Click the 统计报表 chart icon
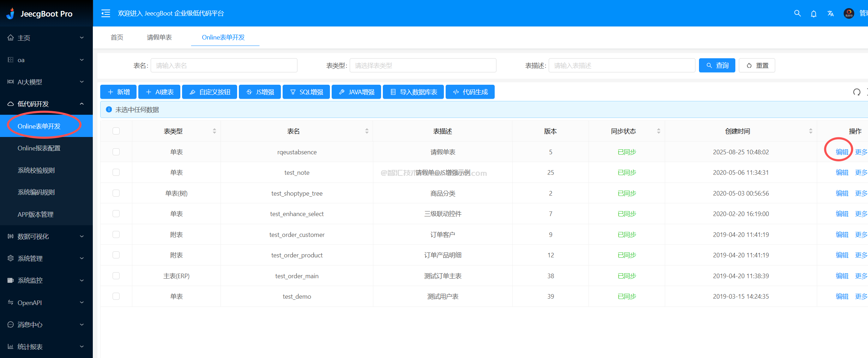Screen dimensions: 868x358 pyautogui.click(x=11, y=346)
